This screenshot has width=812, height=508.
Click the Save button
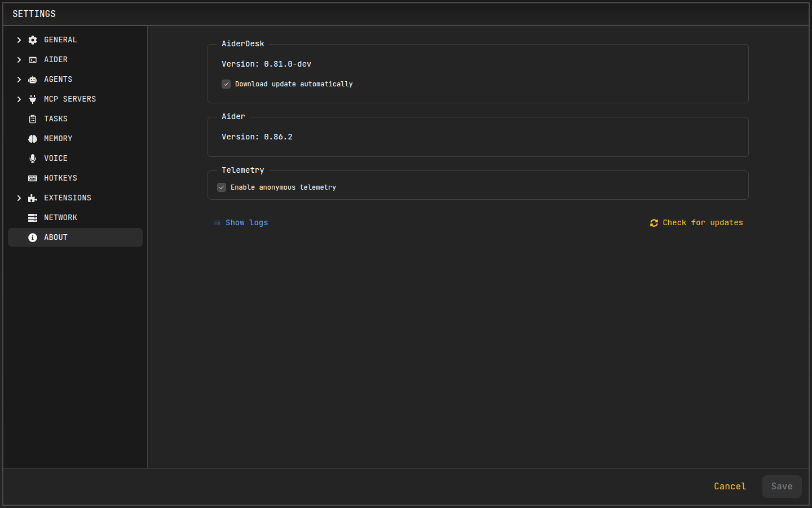click(782, 487)
